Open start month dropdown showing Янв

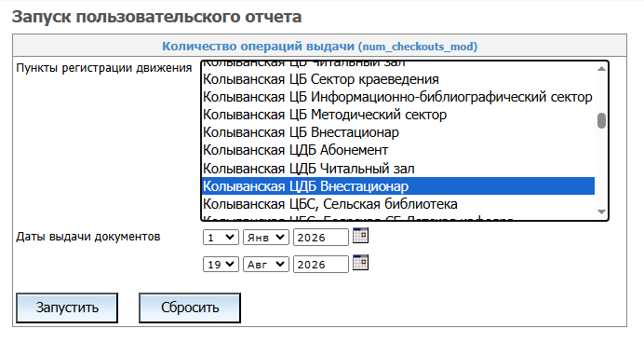[x=266, y=238]
